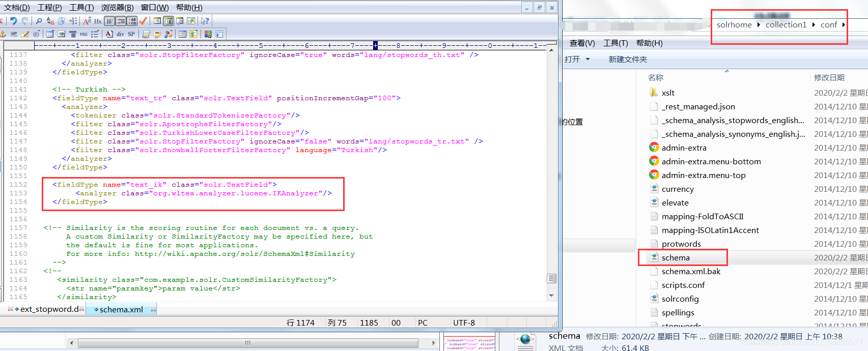Screen dimensions: 868x351
Task: Click the editor vertical scrollbar down arrow
Action: (x=551, y=296)
